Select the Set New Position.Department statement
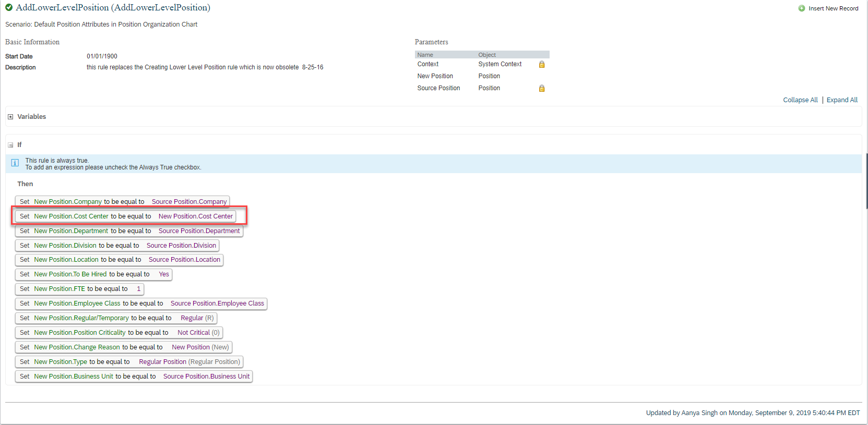The height and width of the screenshot is (425, 868). (129, 231)
